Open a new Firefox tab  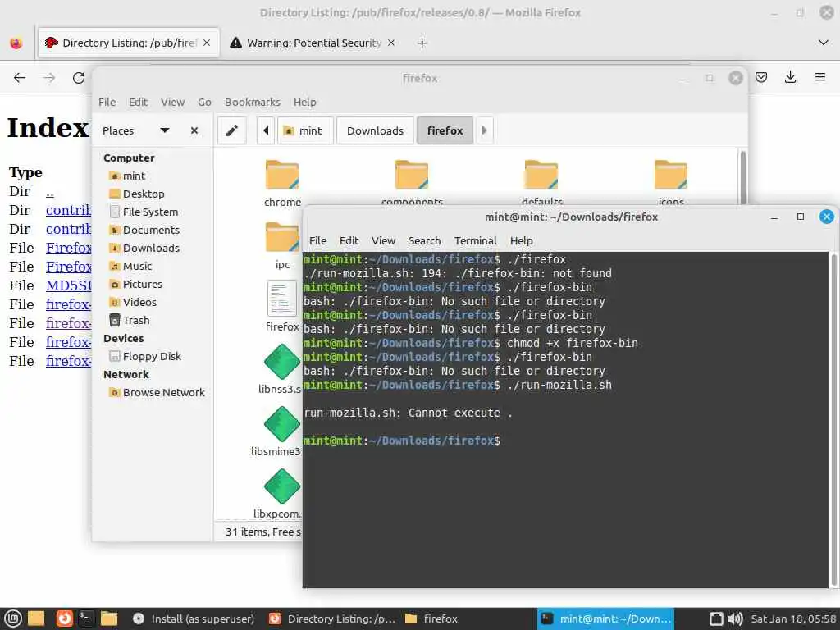coord(422,43)
